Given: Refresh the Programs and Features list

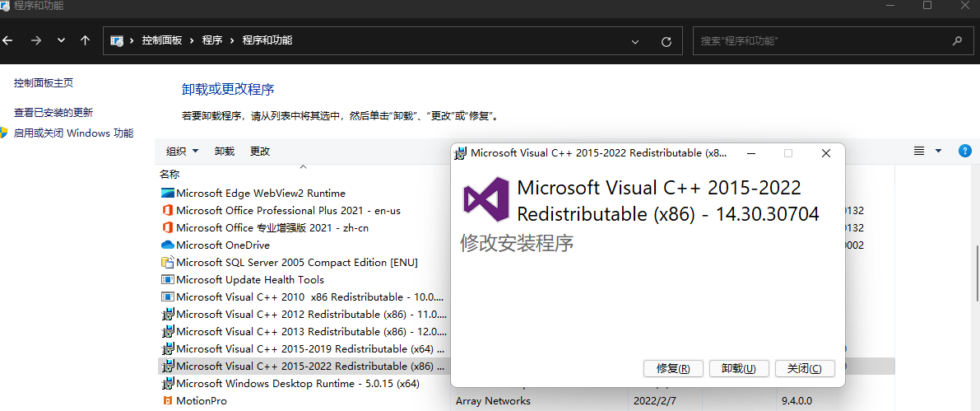Looking at the screenshot, I should [x=666, y=42].
